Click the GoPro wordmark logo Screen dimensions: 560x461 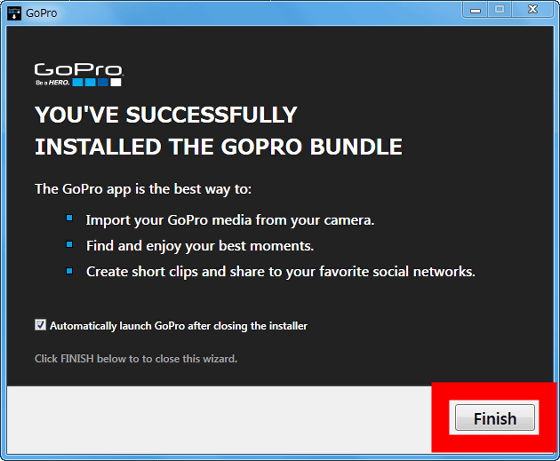point(79,69)
